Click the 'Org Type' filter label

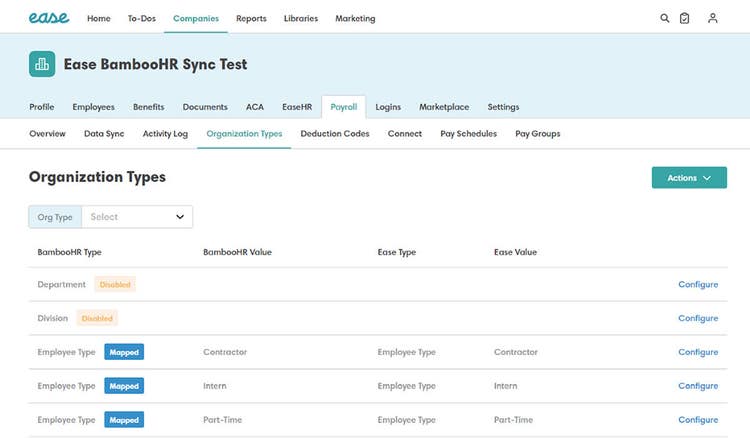tap(55, 217)
